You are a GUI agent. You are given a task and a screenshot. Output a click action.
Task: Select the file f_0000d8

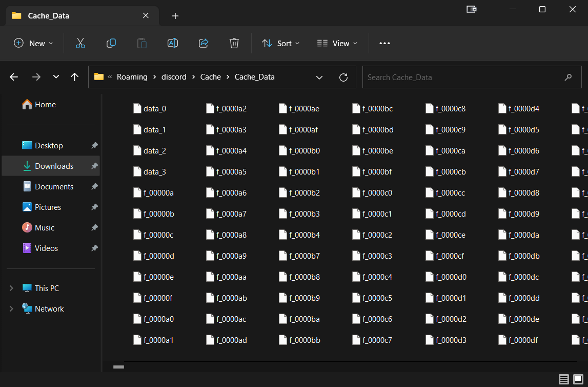(x=519, y=192)
